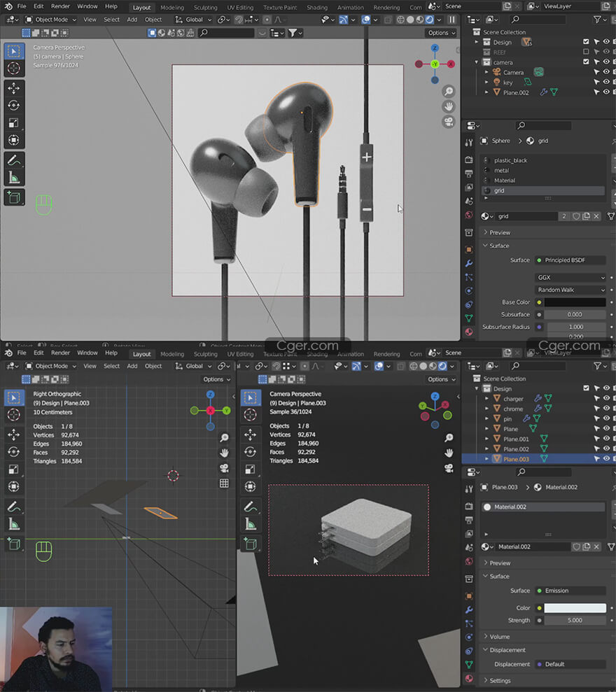Toggle camera view gizmo in earphones viewport
This screenshot has width=616, height=692.
click(449, 121)
